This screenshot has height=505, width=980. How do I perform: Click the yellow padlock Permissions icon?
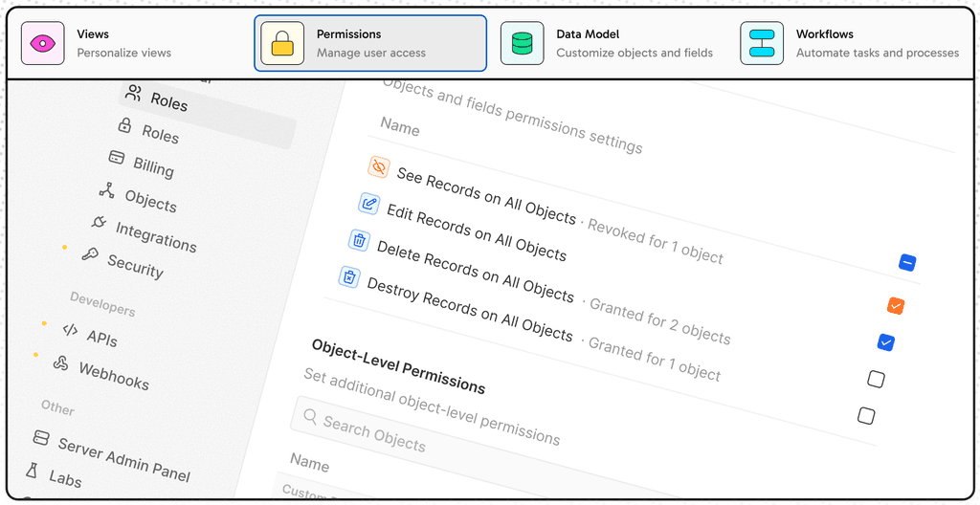pos(282,43)
